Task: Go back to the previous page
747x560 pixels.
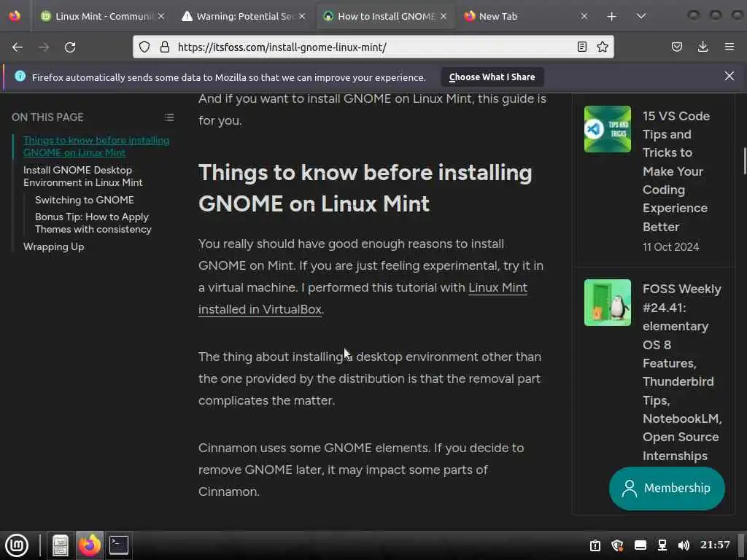Action: (18, 47)
